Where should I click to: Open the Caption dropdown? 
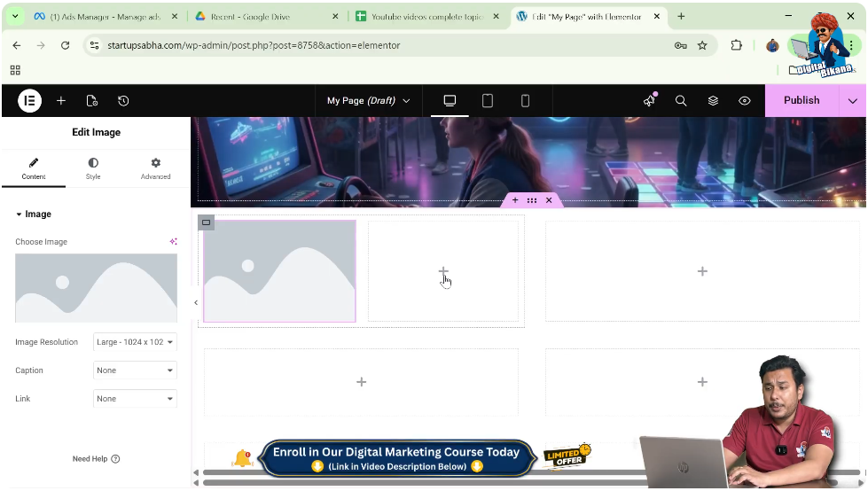[x=135, y=370]
